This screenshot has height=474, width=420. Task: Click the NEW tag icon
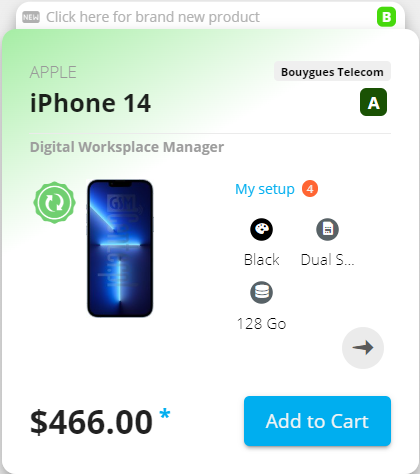(x=31, y=17)
